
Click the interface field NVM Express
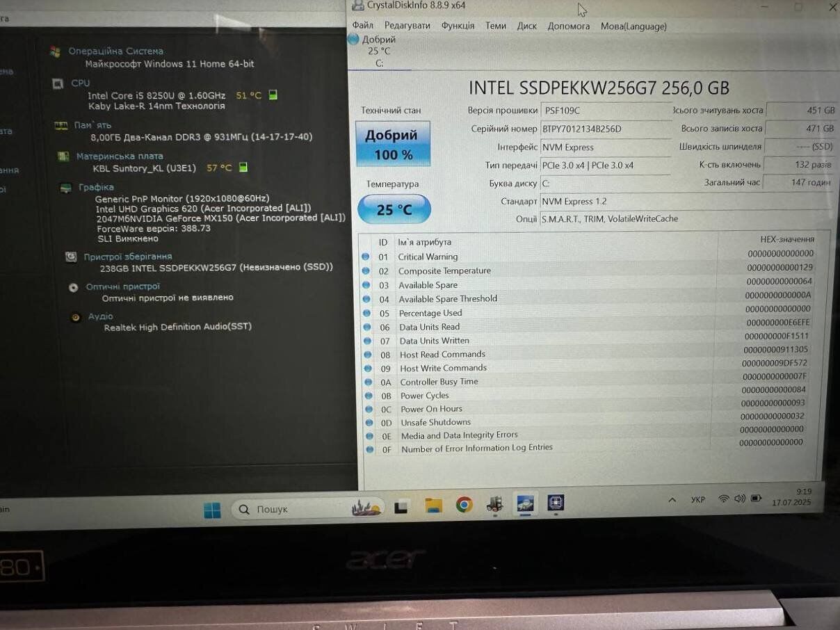606,147
